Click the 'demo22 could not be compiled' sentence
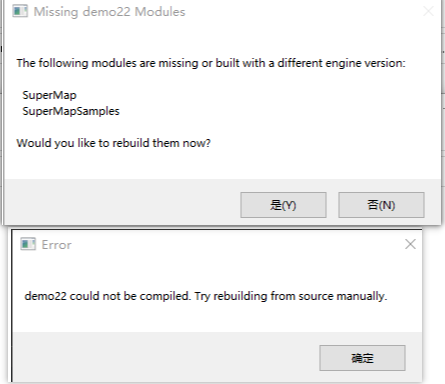Viewport: 445px width, 384px height. [107, 296]
